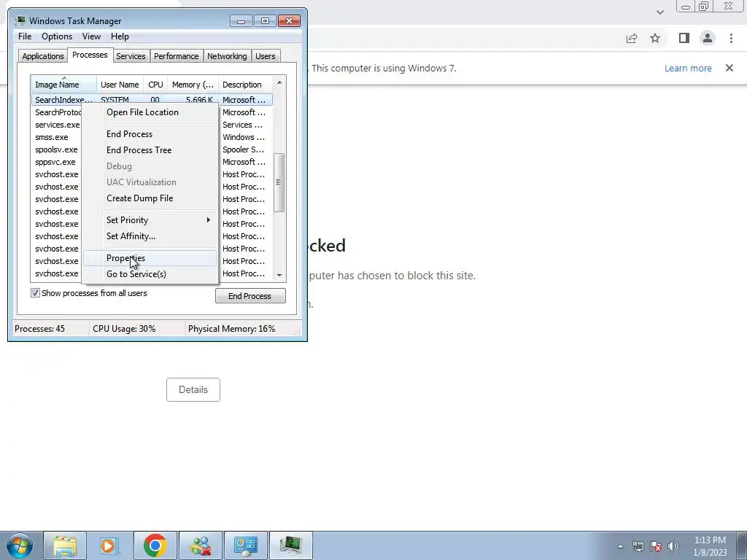This screenshot has height=560, width=747.
Task: Click the Chrome share page icon
Action: click(632, 39)
